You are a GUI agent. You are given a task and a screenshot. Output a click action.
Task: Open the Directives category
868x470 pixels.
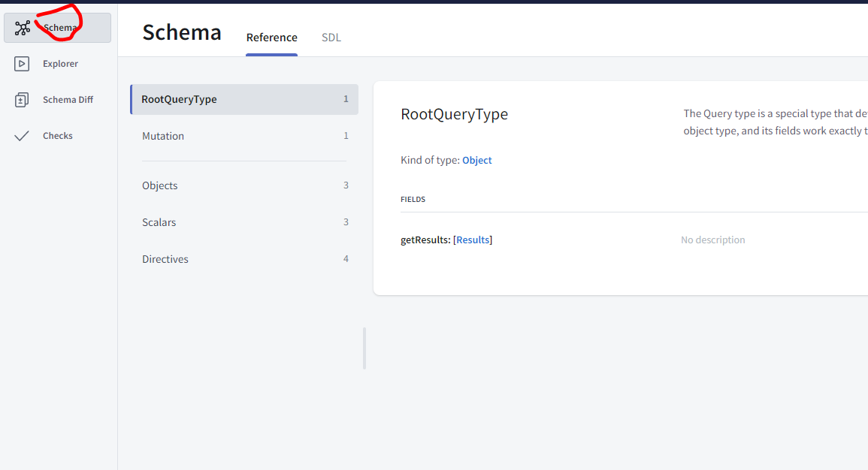click(244, 259)
